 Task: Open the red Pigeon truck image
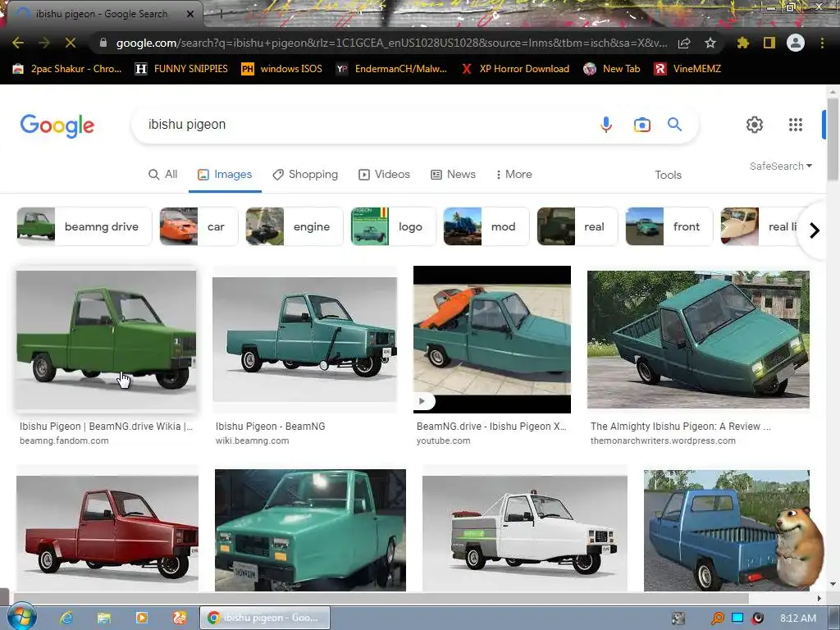[x=107, y=532]
